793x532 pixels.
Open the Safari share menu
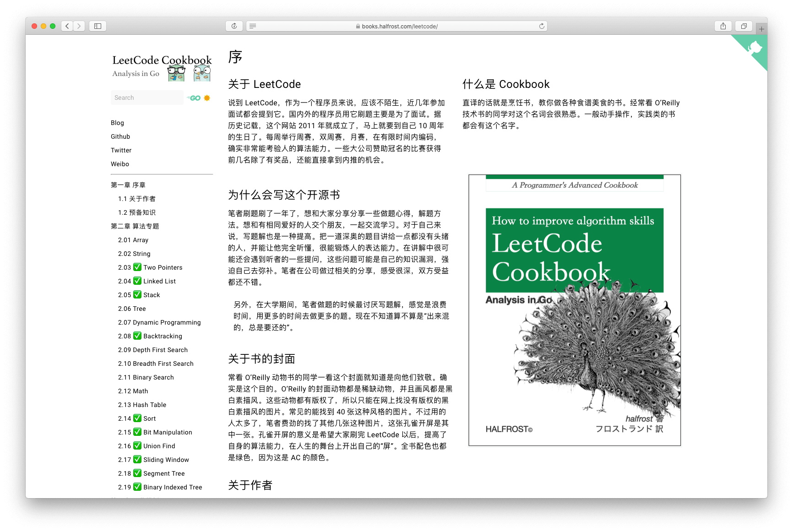pos(723,26)
